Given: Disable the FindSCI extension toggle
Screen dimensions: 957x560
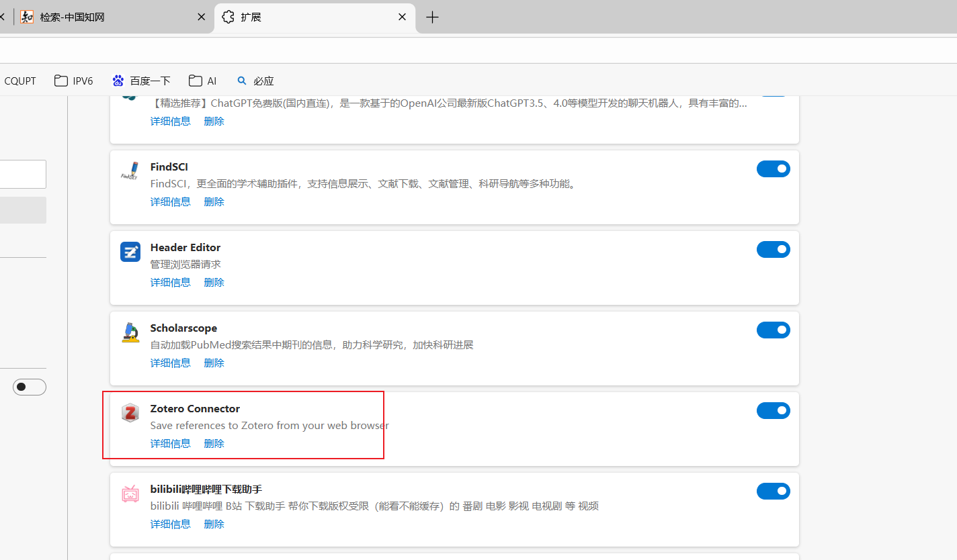Looking at the screenshot, I should tap(774, 169).
